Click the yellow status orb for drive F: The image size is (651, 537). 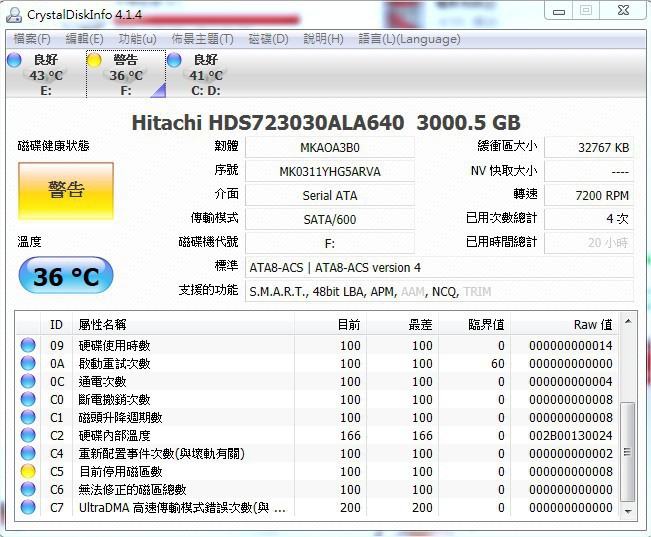point(94,60)
